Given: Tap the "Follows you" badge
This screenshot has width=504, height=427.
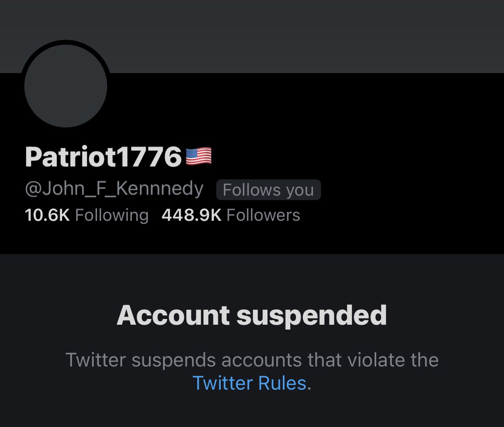Looking at the screenshot, I should 268,190.
